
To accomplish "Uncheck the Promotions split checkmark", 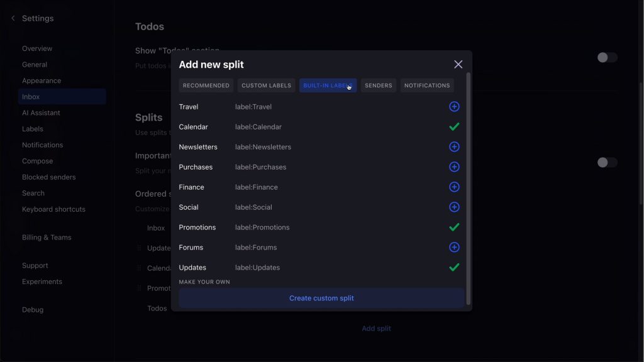I will tap(454, 228).
